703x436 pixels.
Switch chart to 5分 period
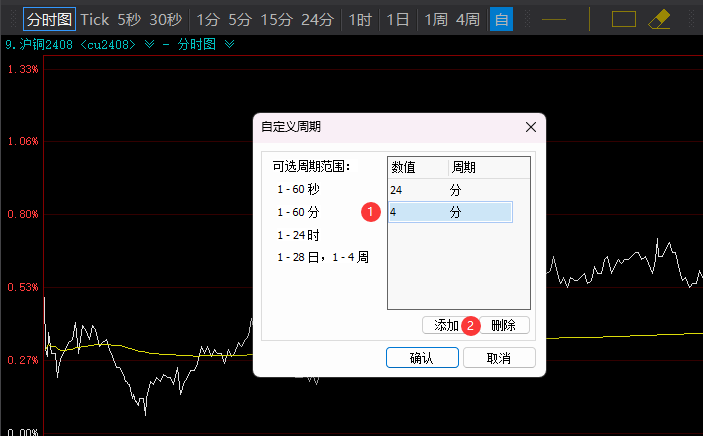[x=240, y=19]
